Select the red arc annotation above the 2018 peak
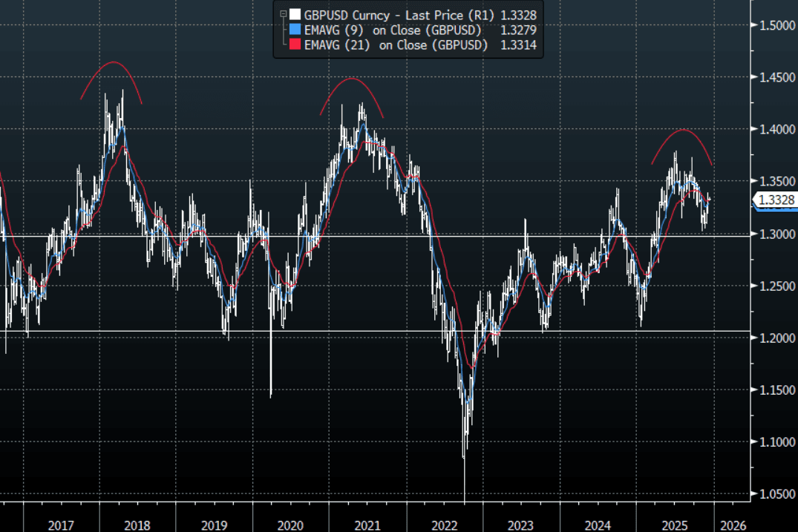This screenshot has width=798, height=532. pyautogui.click(x=112, y=62)
